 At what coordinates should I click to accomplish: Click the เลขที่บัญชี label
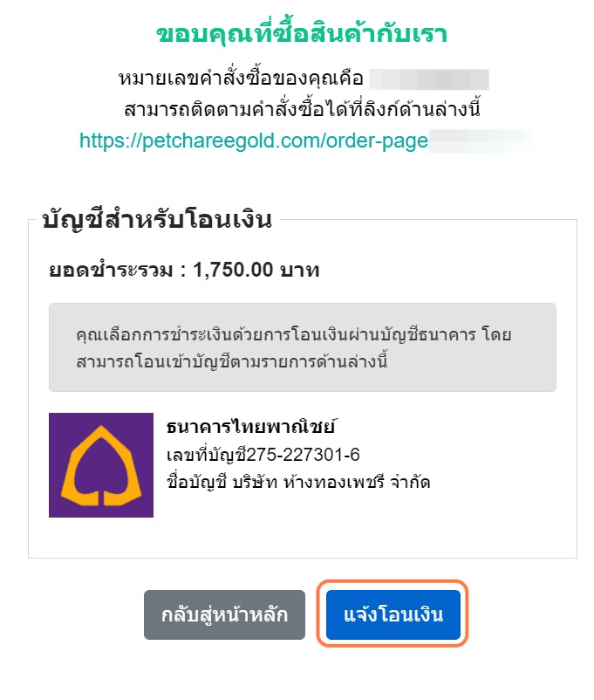[206, 456]
